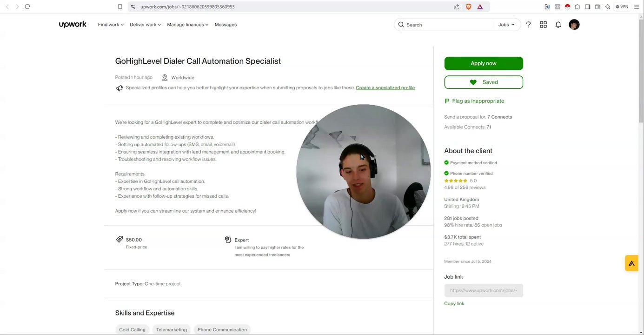The image size is (644, 335).
Task: Click the megaphone icon beside specialized profiles
Action: (x=120, y=88)
